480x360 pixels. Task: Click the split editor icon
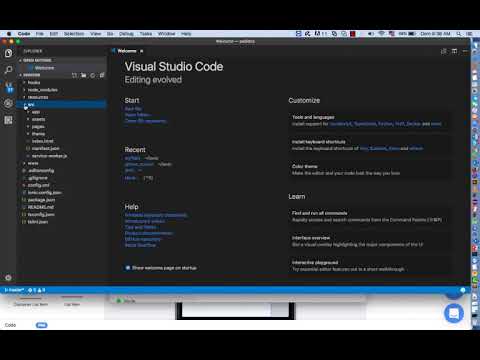pos(454,51)
